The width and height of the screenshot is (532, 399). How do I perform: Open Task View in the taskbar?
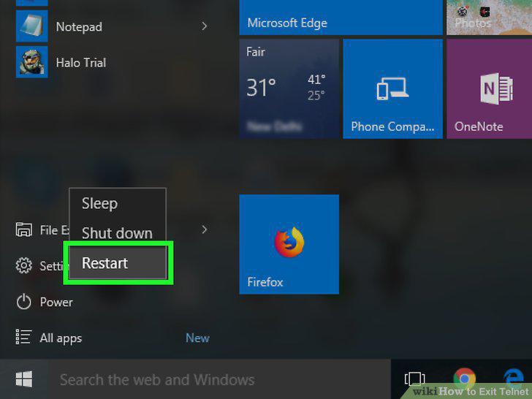tap(414, 379)
